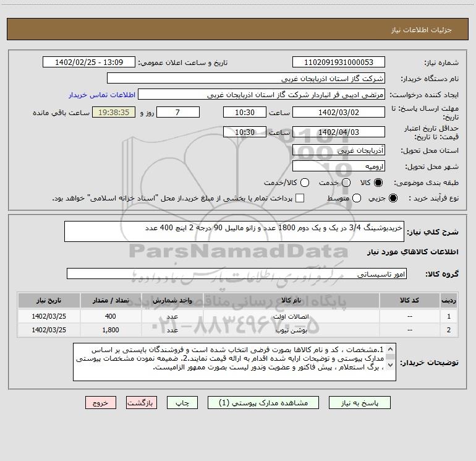Click the اطلاعات کالاهای مورد نیاز heading
This screenshot has width=476, height=461.
pos(413,252)
